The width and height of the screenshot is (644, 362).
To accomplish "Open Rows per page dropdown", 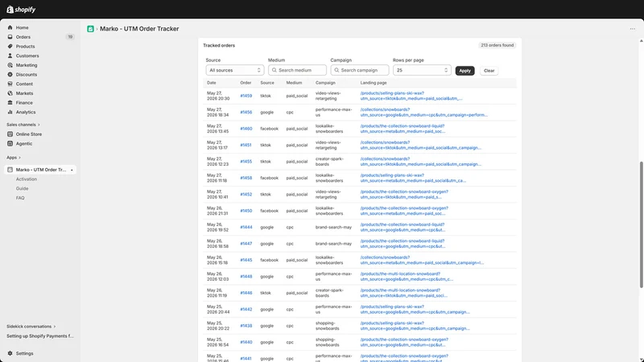I will pyautogui.click(x=422, y=70).
